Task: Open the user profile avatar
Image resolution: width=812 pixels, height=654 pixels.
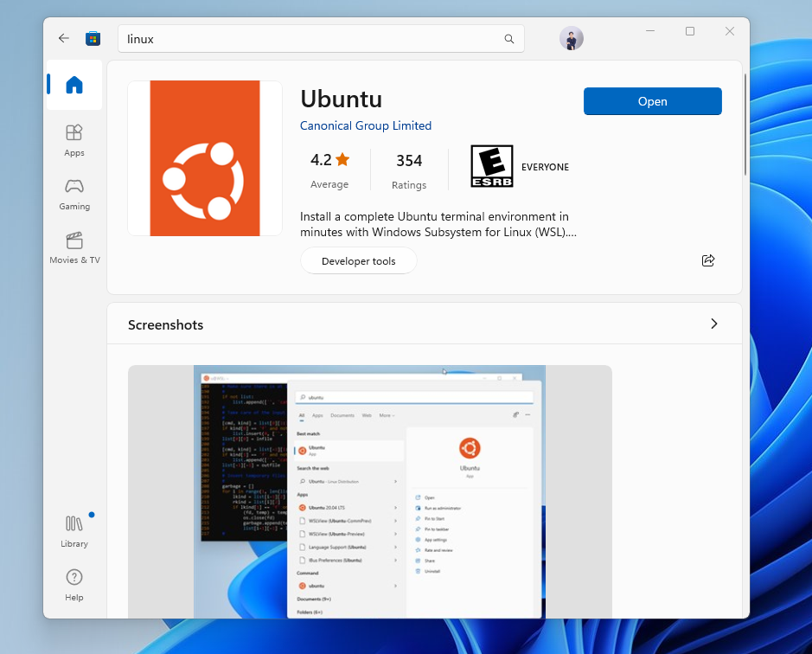Action: 572,38
